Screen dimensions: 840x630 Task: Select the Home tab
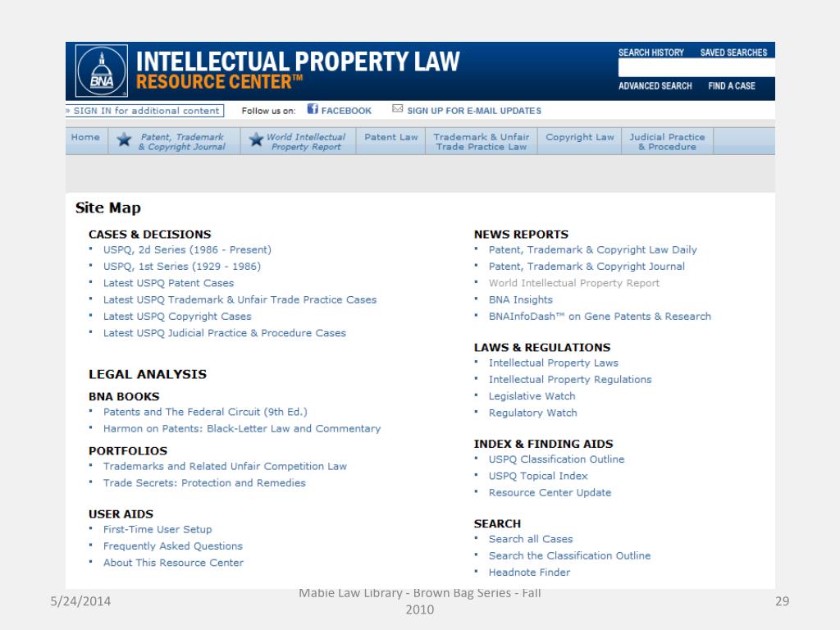tap(85, 137)
